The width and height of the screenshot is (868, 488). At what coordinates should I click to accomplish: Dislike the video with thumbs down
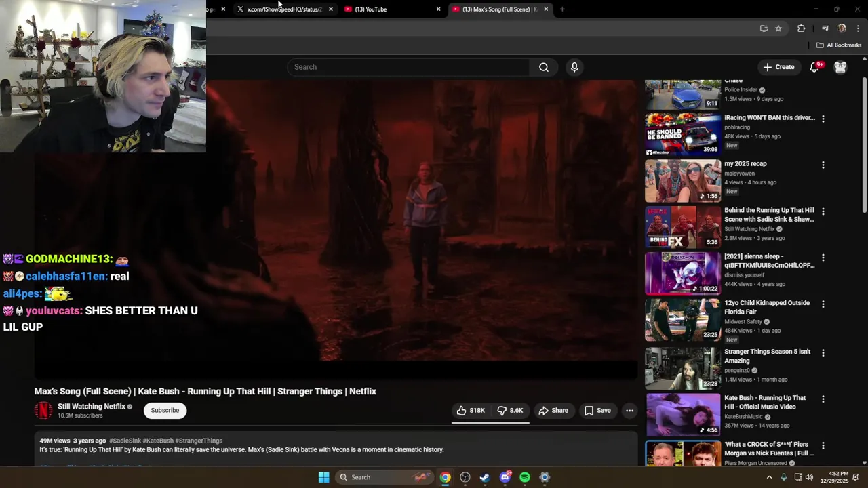click(x=511, y=410)
